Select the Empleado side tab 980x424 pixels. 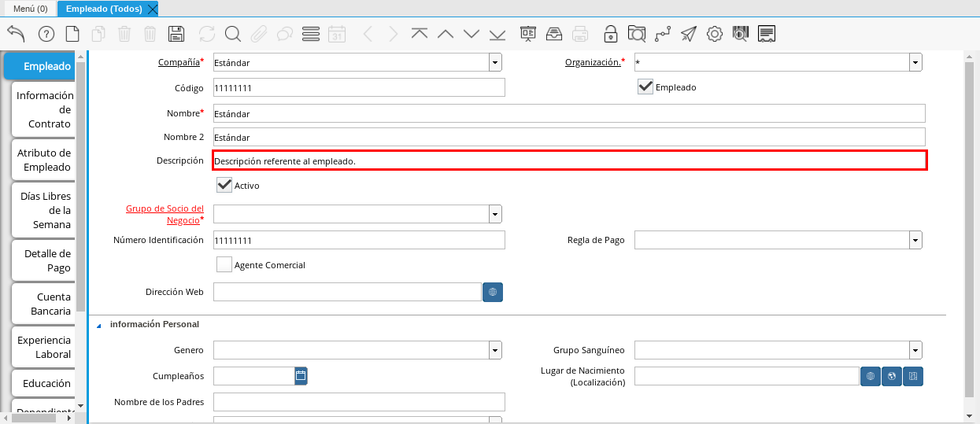pos(39,66)
